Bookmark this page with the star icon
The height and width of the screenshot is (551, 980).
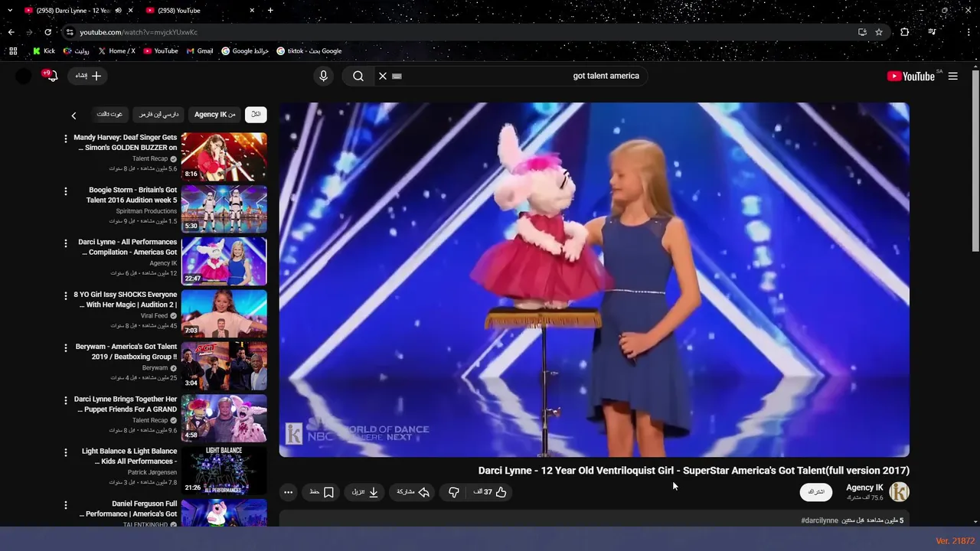click(879, 32)
